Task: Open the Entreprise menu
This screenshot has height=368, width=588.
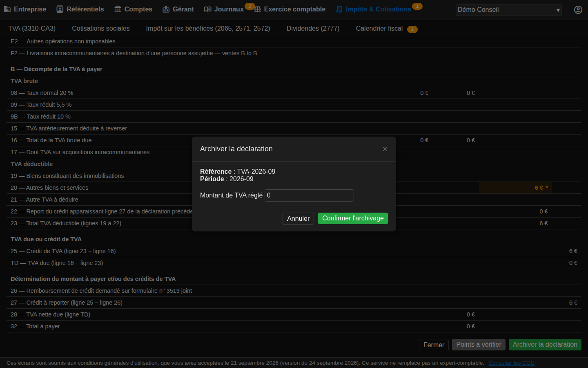Action: [25, 9]
